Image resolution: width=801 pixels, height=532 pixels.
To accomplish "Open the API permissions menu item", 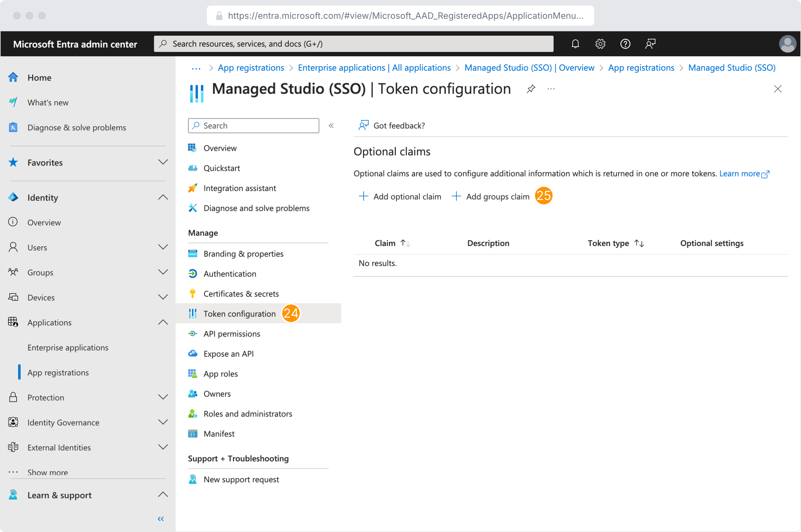I will tap(232, 334).
